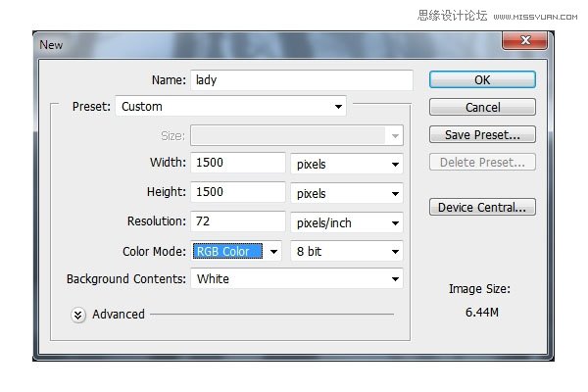
Task: Click the Width input field
Action: 238,163
